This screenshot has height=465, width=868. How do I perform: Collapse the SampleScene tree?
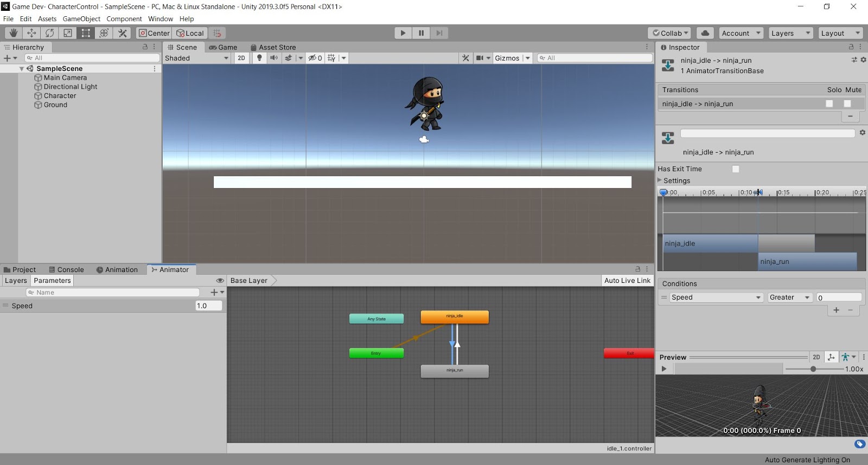[x=22, y=69]
